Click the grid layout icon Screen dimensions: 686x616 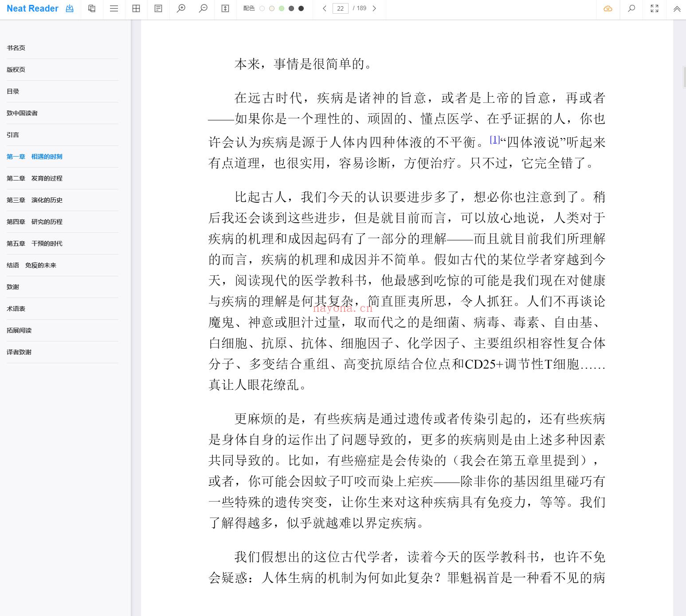(x=136, y=8)
